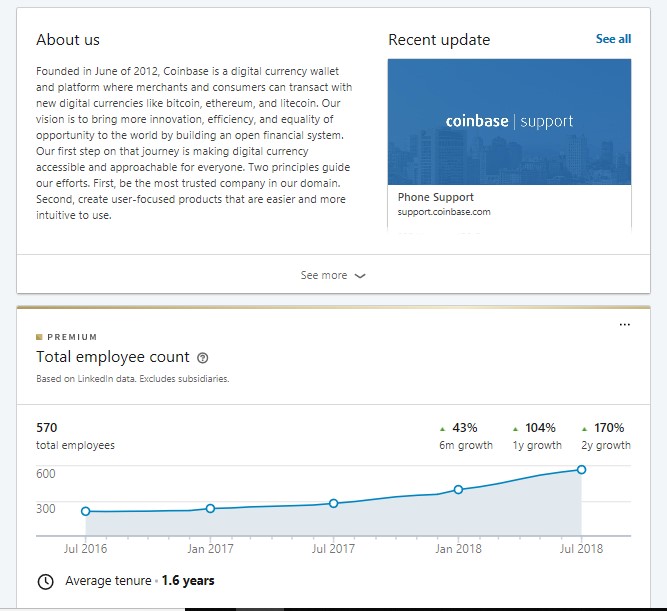Click the 170% growth figure
This screenshot has height=611, width=667.
pyautogui.click(x=609, y=428)
